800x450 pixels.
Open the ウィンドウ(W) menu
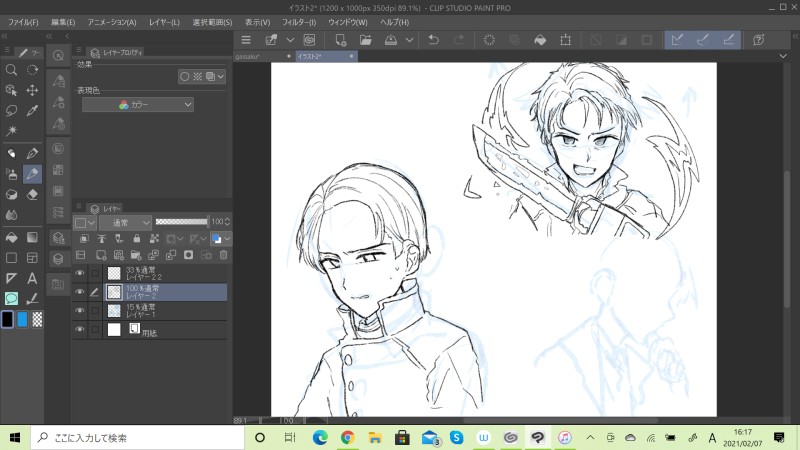(347, 22)
